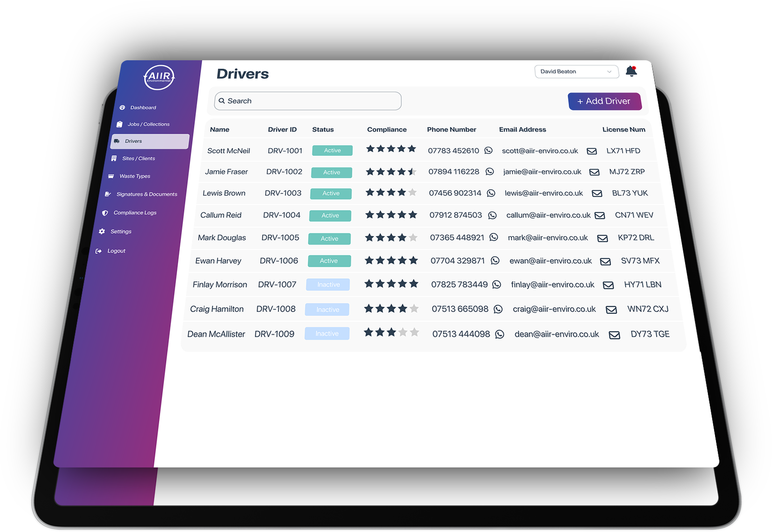Image resolution: width=772 pixels, height=532 pixels.
Task: Click inside the Search field
Action: tap(307, 101)
